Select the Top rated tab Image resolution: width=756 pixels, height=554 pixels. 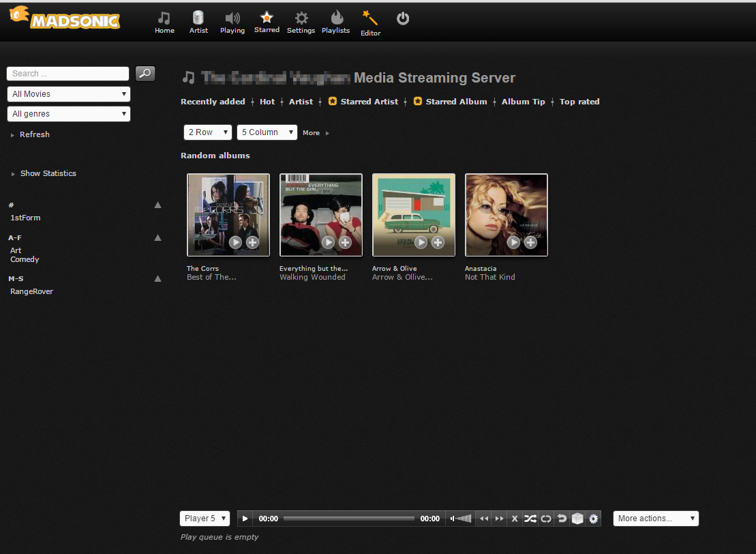579,102
